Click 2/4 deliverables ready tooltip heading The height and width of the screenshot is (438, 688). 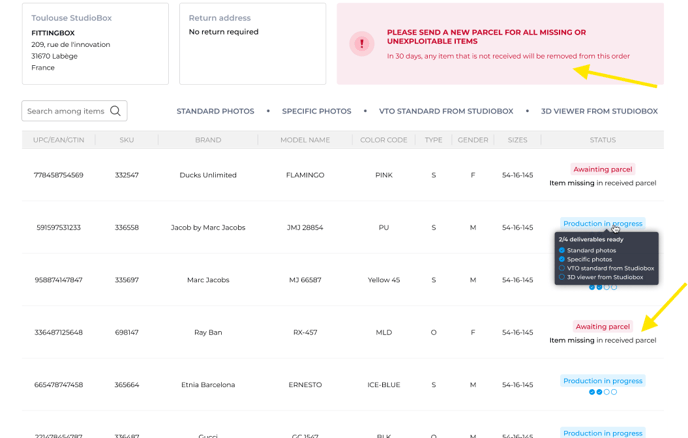coord(591,240)
